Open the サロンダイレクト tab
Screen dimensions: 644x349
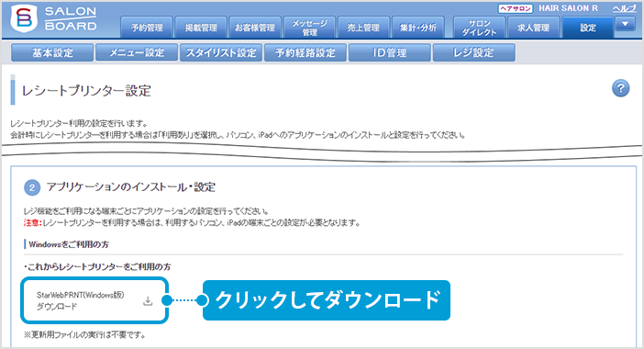click(x=479, y=28)
